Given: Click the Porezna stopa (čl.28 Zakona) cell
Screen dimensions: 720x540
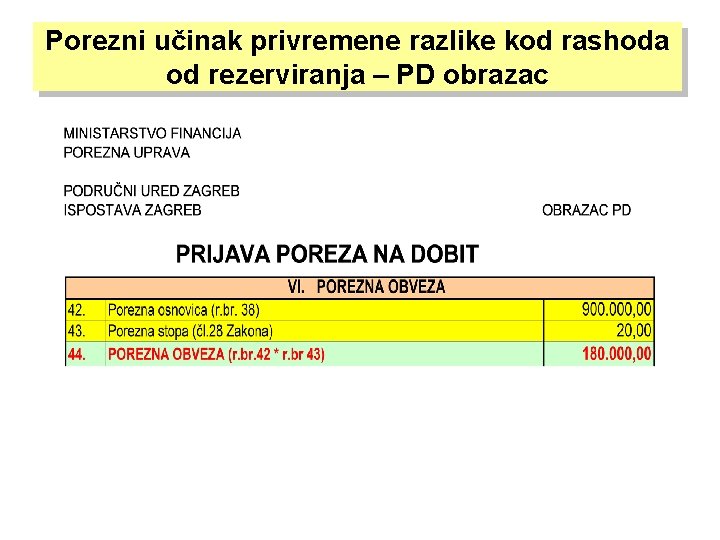Looking at the screenshot, I should [324, 331].
